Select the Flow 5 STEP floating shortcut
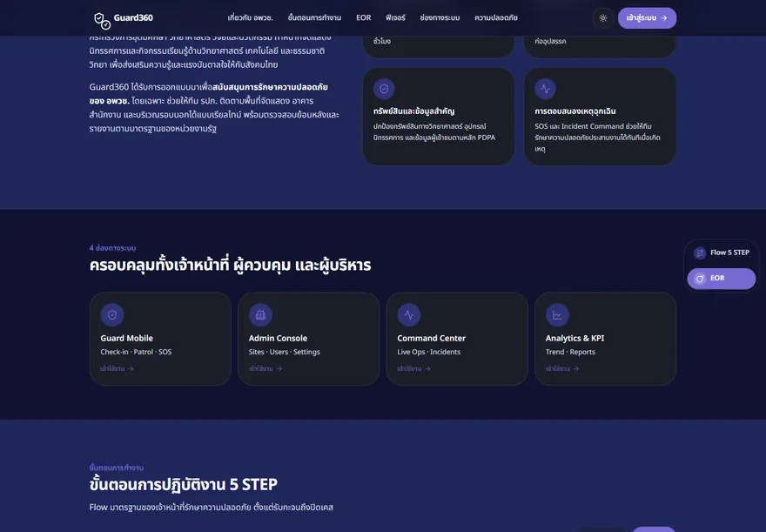This screenshot has height=532, width=766. pyautogui.click(x=722, y=253)
